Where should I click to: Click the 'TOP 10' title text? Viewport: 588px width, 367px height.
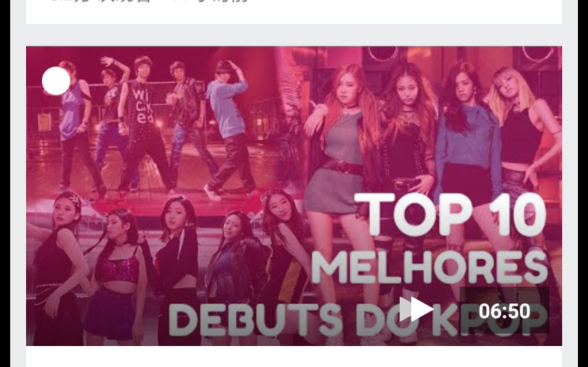(450, 215)
